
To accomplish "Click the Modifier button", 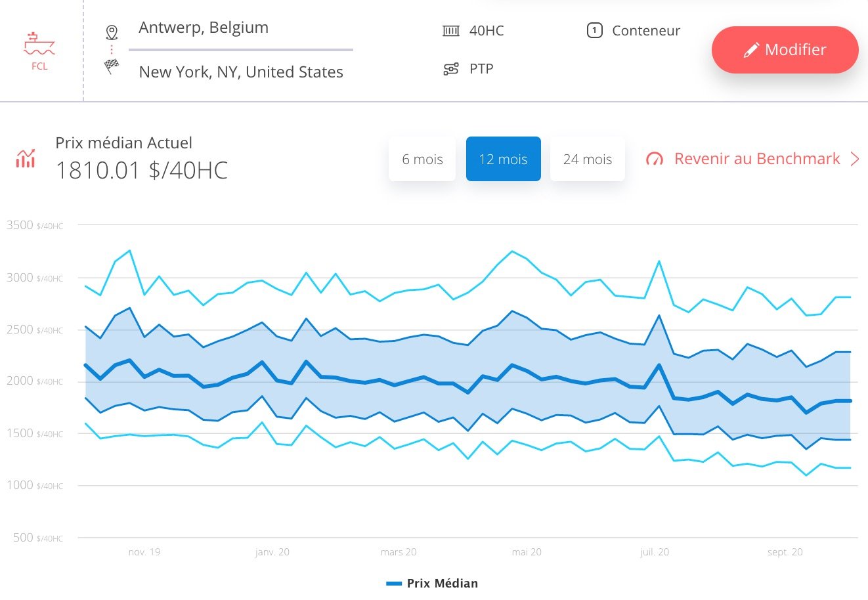I will point(785,50).
